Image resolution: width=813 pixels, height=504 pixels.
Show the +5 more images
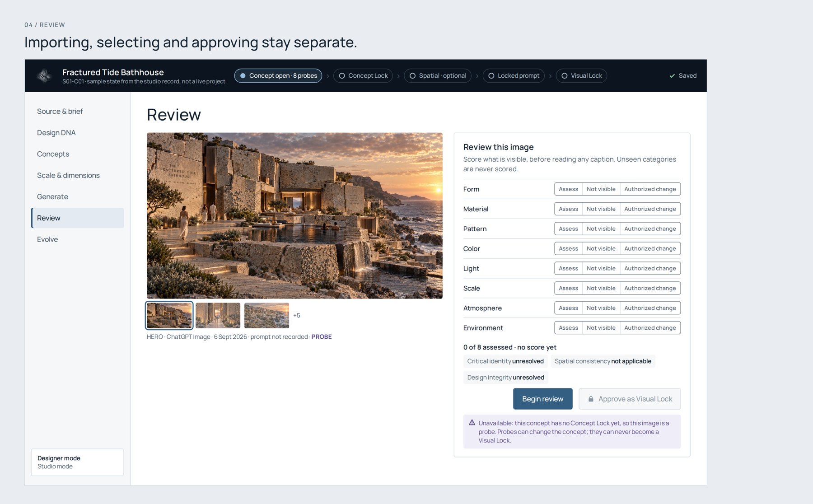point(297,316)
